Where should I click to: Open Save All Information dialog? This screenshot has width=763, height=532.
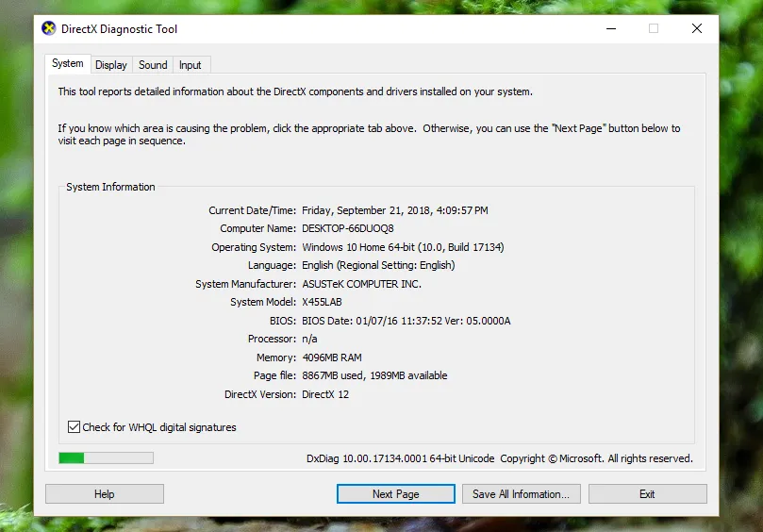(x=521, y=494)
